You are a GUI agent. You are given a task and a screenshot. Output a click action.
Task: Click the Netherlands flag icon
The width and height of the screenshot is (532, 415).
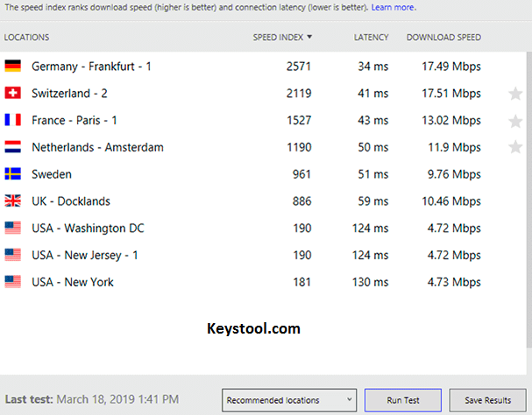[x=13, y=147]
